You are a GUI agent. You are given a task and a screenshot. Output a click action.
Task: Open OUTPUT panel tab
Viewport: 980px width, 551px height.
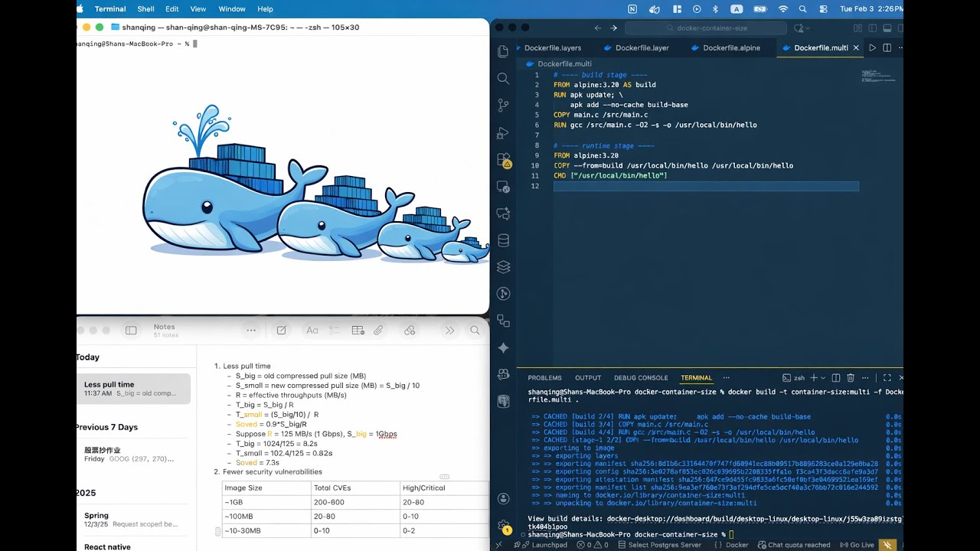pos(588,378)
